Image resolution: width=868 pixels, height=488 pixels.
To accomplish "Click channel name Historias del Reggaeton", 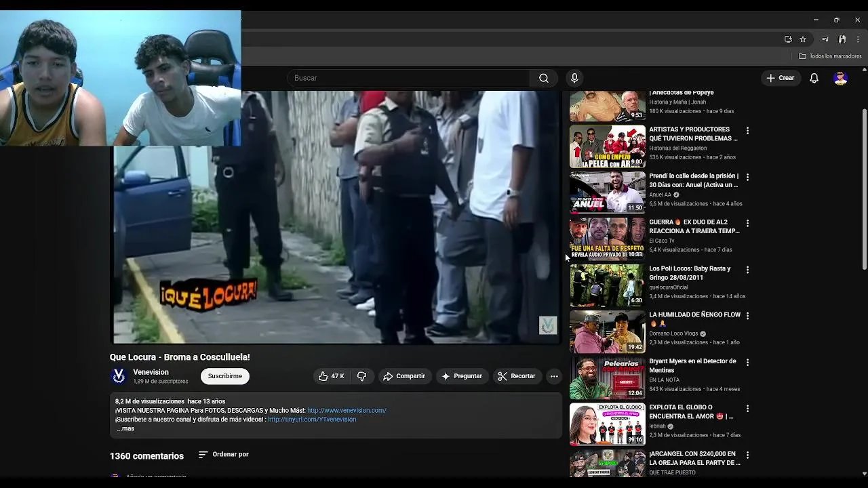I will (x=677, y=148).
